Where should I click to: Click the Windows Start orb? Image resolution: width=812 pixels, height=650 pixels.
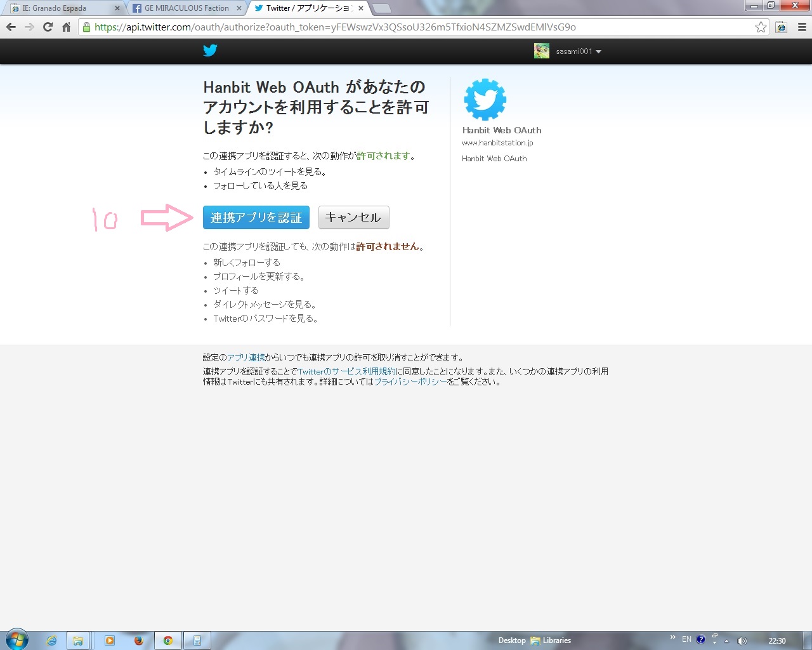(x=16, y=640)
